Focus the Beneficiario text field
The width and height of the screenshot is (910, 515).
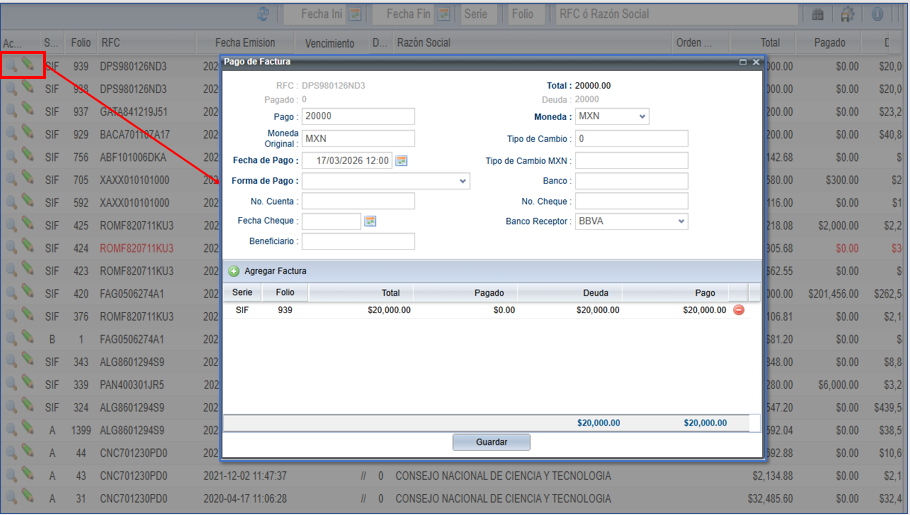point(358,242)
